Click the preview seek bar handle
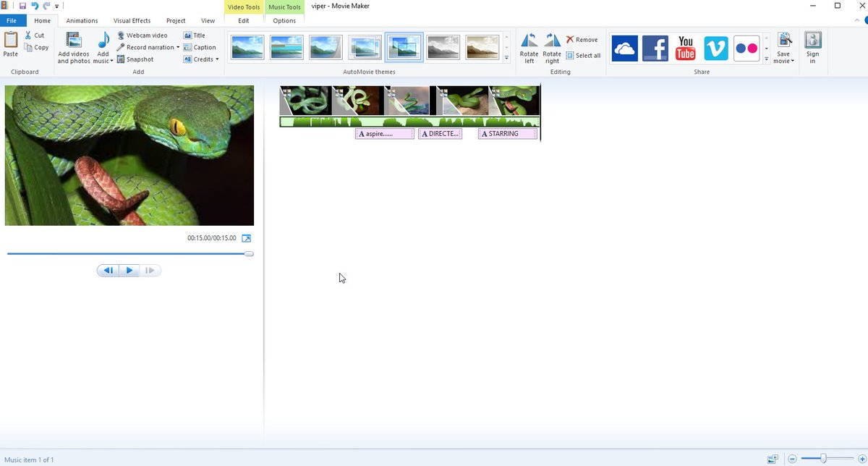The image size is (868, 466). pyautogui.click(x=249, y=254)
